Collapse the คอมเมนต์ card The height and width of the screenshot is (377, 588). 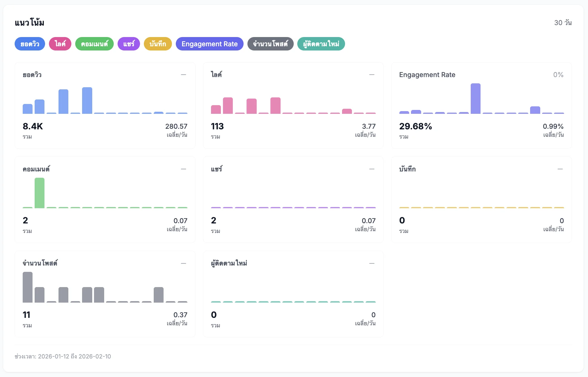[x=184, y=169]
